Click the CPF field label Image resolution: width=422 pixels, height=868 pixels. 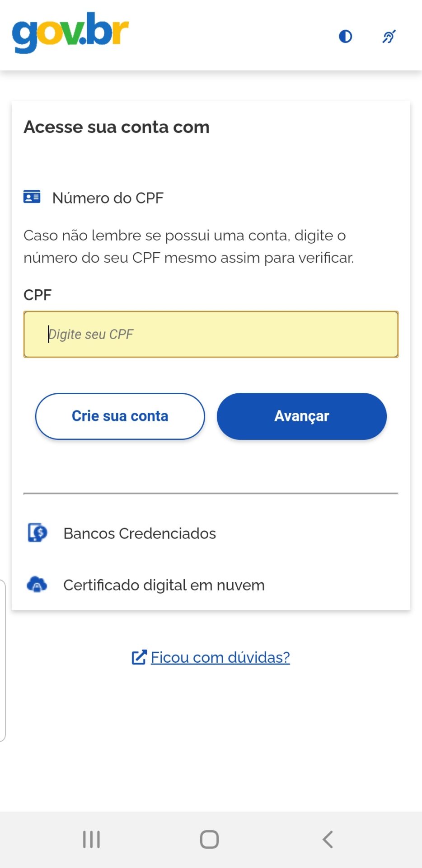pos(38,295)
